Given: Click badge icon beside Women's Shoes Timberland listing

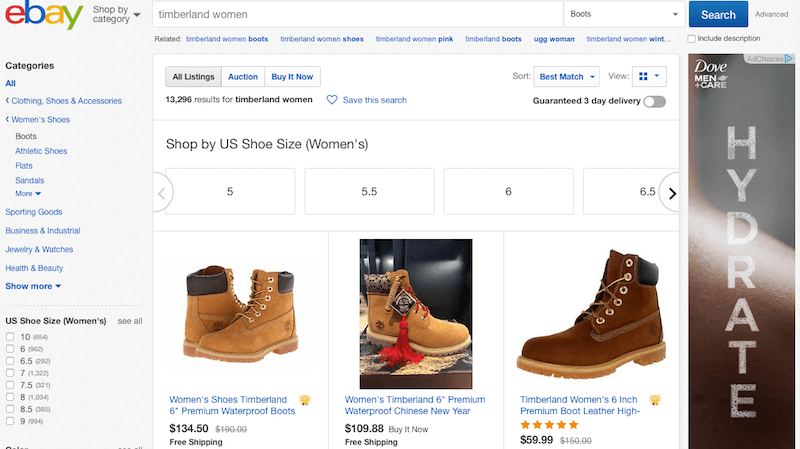Looking at the screenshot, I should pyautogui.click(x=305, y=400).
